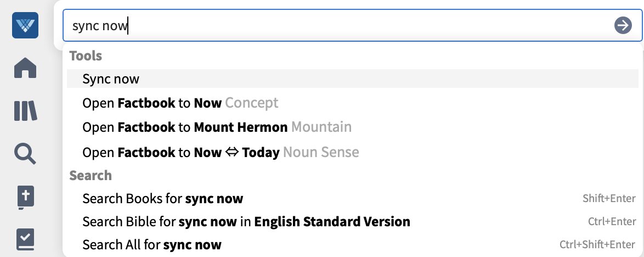The height and width of the screenshot is (257, 644).
Task: Open the Home dashboard icon
Action: (25, 68)
